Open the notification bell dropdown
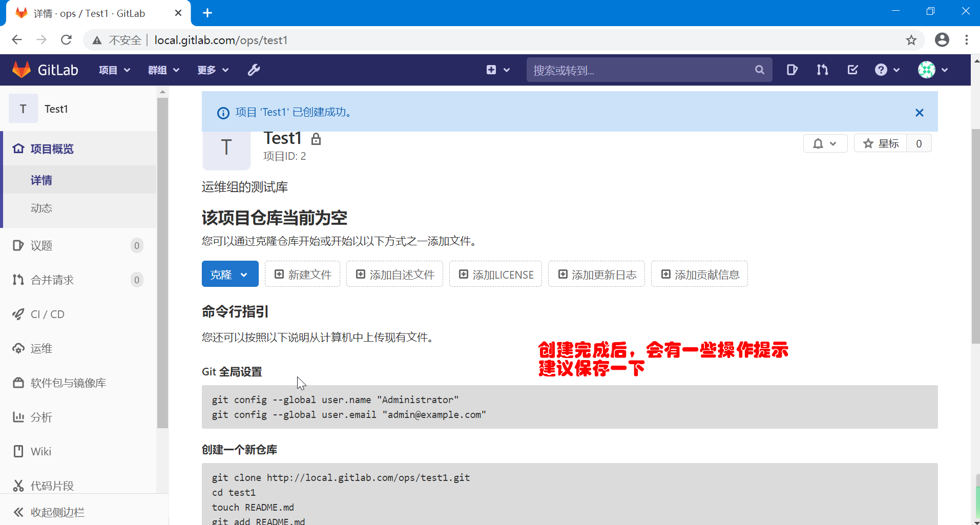 pyautogui.click(x=825, y=143)
